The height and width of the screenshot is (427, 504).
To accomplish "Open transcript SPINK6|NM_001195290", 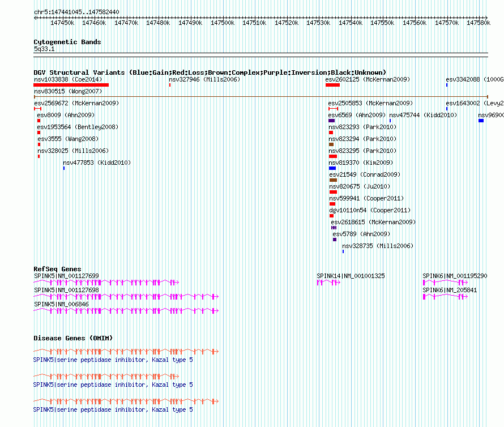I will [x=455, y=276].
